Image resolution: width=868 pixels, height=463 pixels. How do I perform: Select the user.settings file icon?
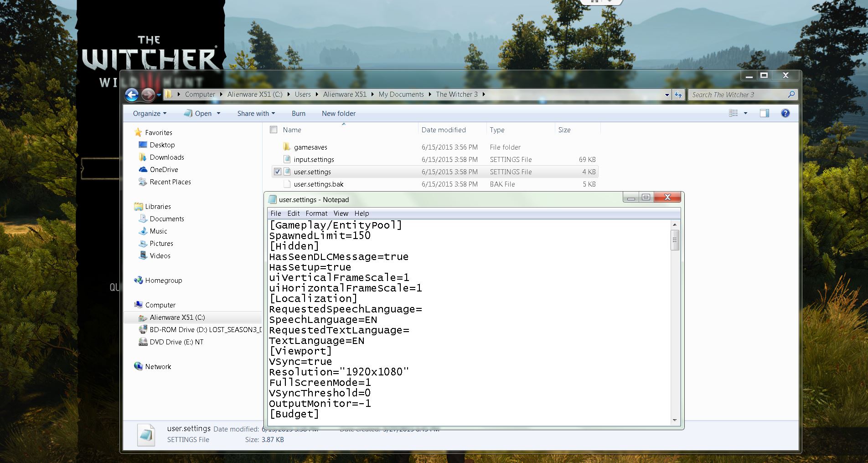point(287,172)
